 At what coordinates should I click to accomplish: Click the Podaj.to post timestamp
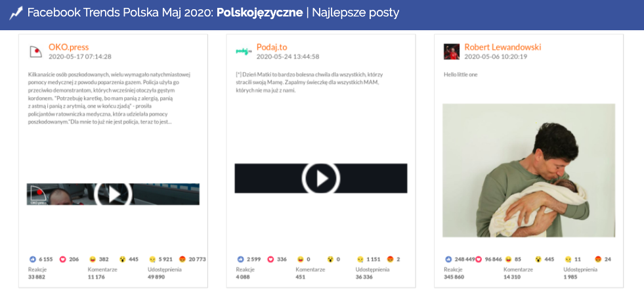click(x=288, y=57)
